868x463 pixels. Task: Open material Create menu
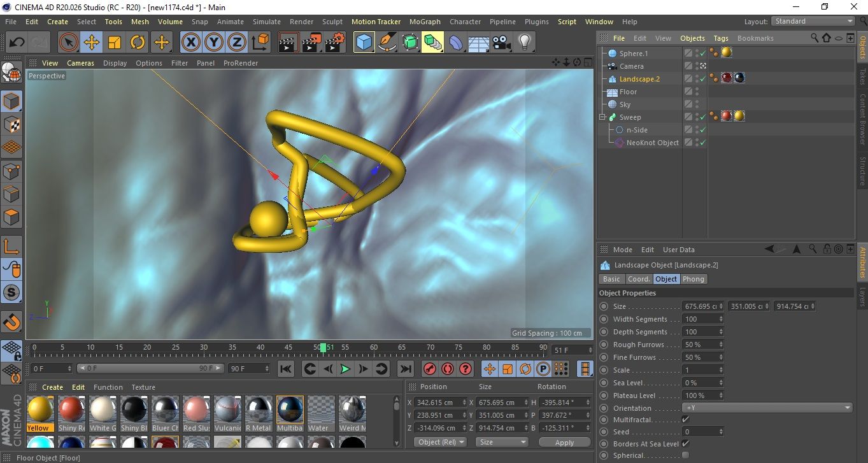[53, 387]
